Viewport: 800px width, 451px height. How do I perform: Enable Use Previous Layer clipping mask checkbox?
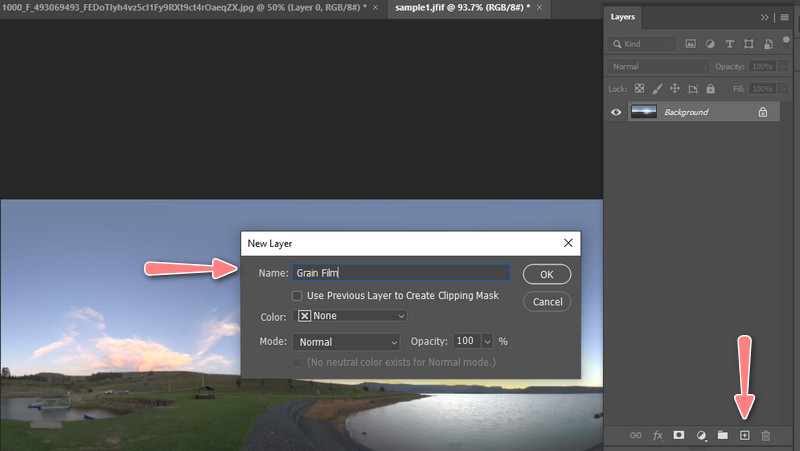(x=297, y=296)
